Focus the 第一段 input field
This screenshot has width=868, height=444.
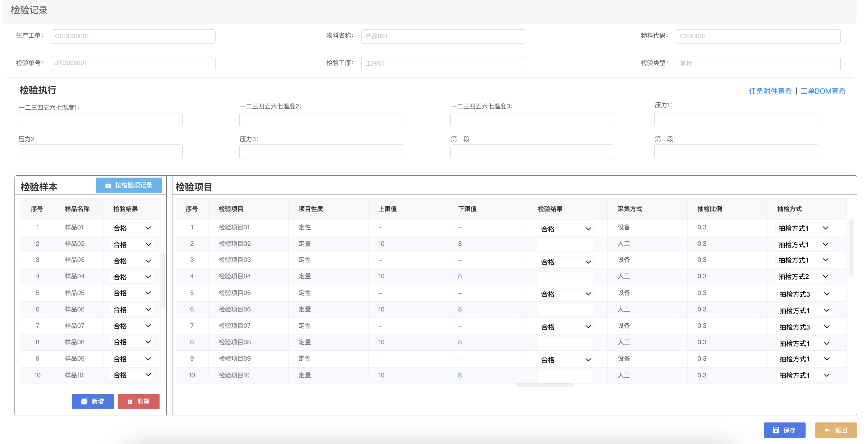coord(533,152)
